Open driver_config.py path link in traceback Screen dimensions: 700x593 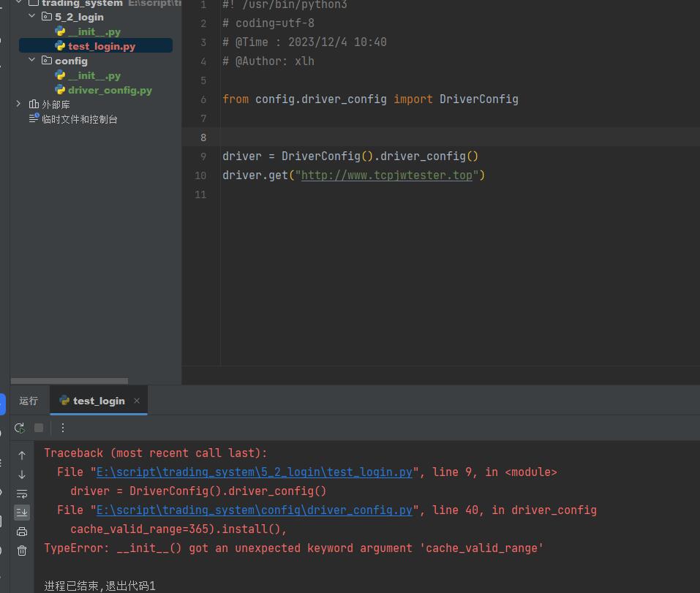pyautogui.click(x=254, y=510)
